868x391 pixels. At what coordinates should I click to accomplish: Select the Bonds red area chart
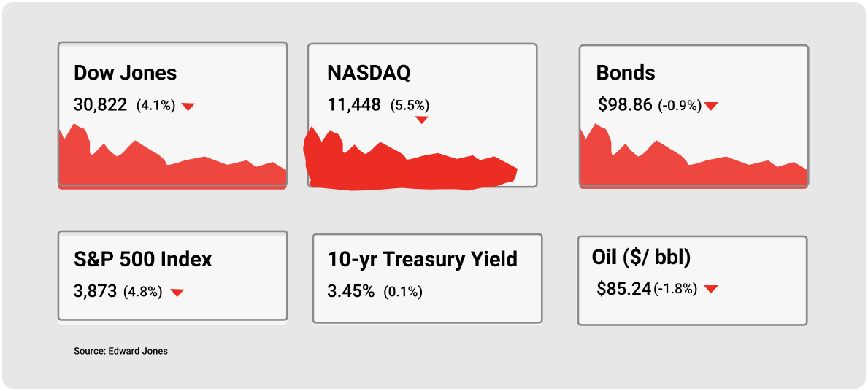694,157
